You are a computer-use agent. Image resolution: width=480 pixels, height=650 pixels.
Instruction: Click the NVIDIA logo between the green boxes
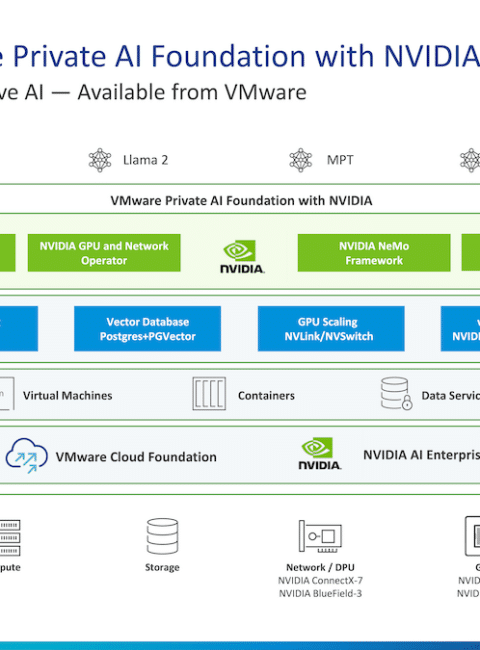[242, 257]
